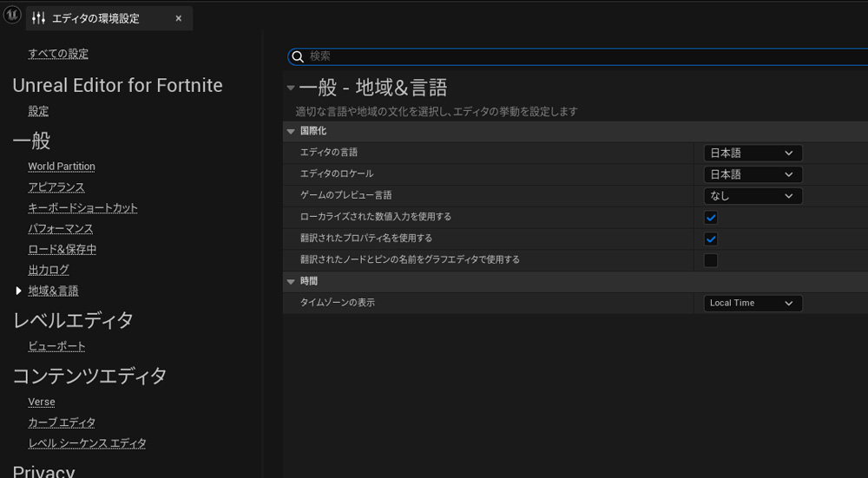Open the エディタの言語 dropdown

pos(753,154)
